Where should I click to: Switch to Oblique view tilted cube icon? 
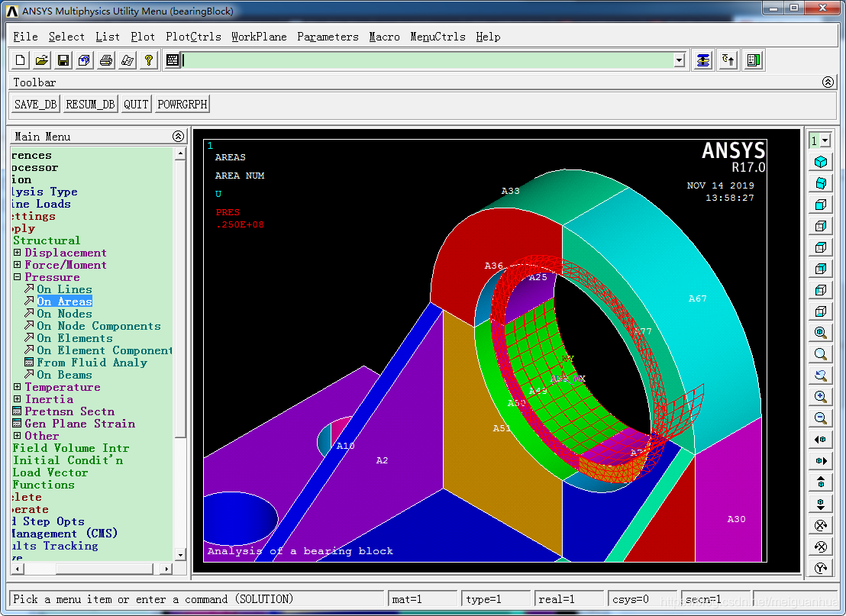click(821, 183)
